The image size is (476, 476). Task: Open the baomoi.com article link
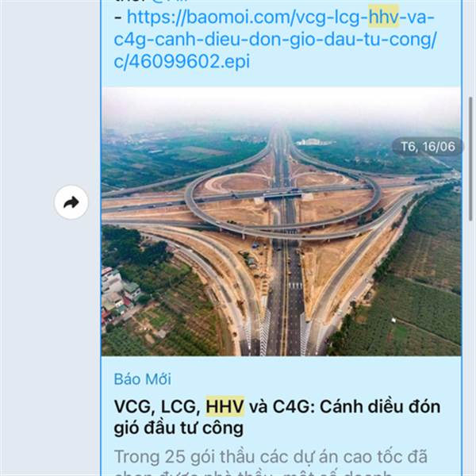(275, 39)
